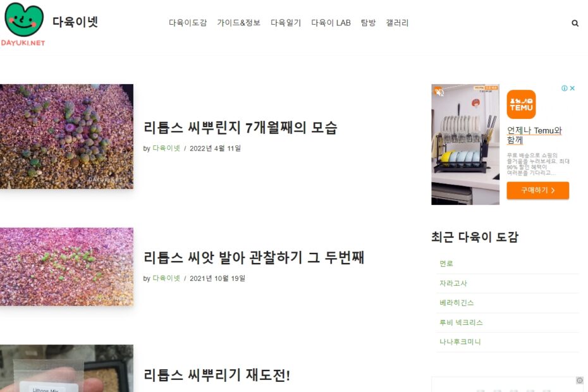Open the 리톱스 씨뿌리기 재도전! post title
The height and width of the screenshot is (392, 588).
click(x=217, y=375)
